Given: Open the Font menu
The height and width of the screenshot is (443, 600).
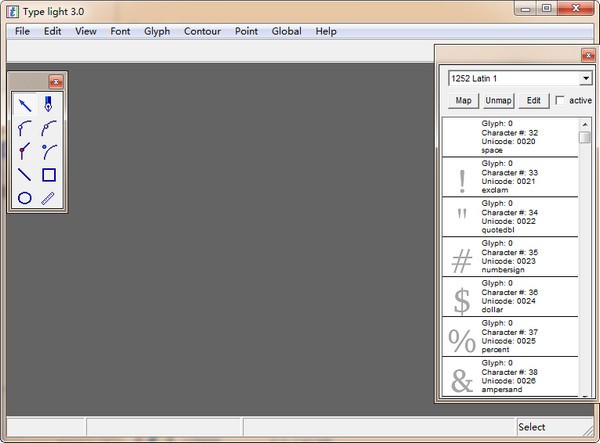Looking at the screenshot, I should point(120,31).
